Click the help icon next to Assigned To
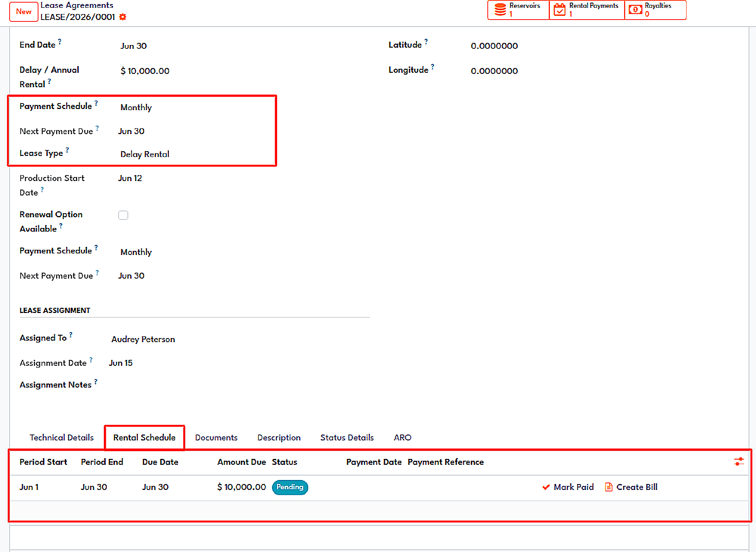756x552 pixels. pos(71,334)
